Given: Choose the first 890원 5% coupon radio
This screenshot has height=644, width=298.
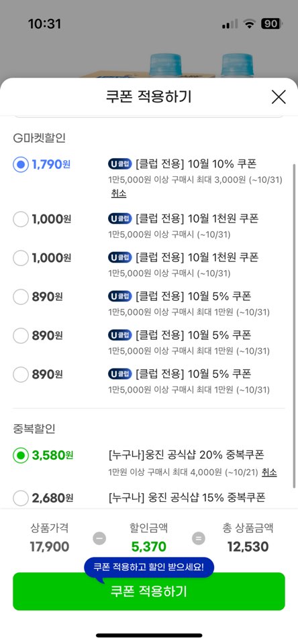Looking at the screenshot, I should pos(21,297).
